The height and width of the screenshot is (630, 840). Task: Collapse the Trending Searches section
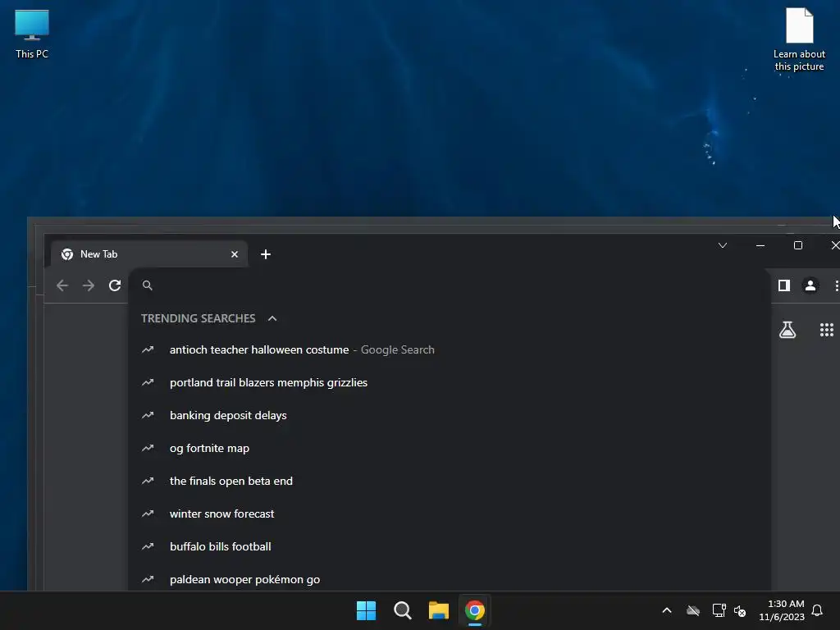pos(272,319)
